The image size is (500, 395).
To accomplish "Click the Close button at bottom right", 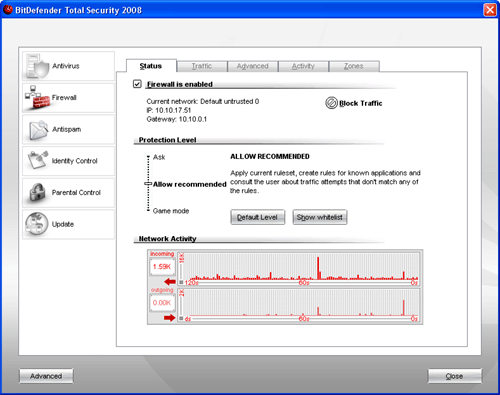I will [x=454, y=376].
